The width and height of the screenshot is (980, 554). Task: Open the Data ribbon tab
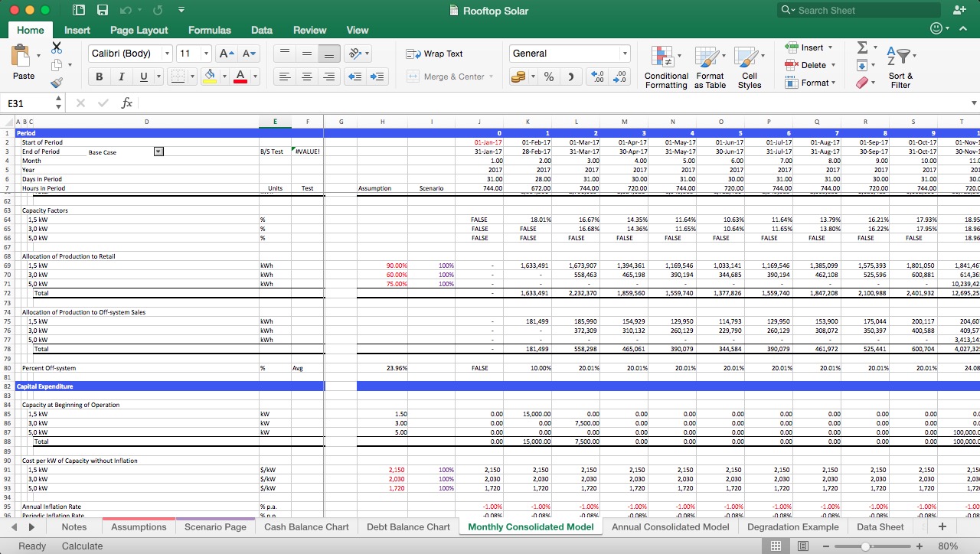262,30
